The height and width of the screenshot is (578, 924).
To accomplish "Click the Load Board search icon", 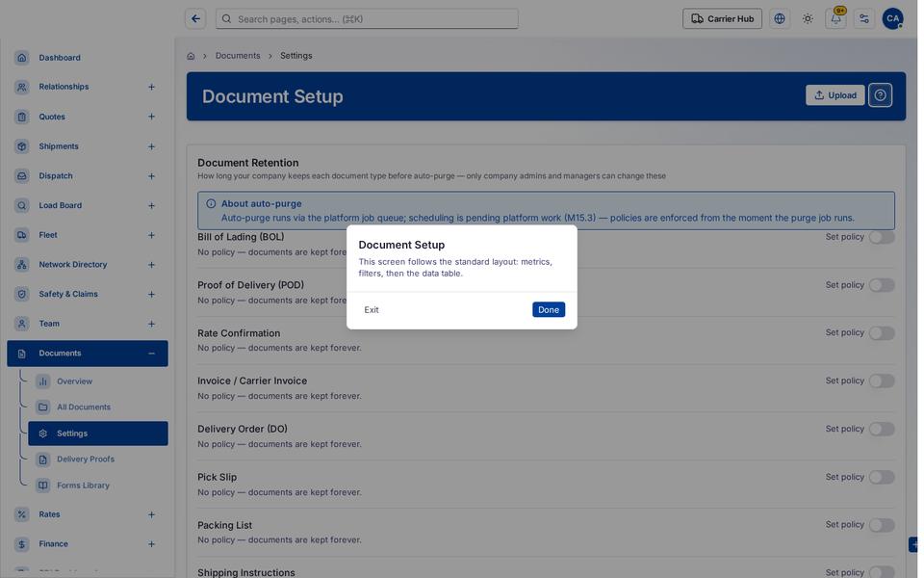I will pos(22,205).
